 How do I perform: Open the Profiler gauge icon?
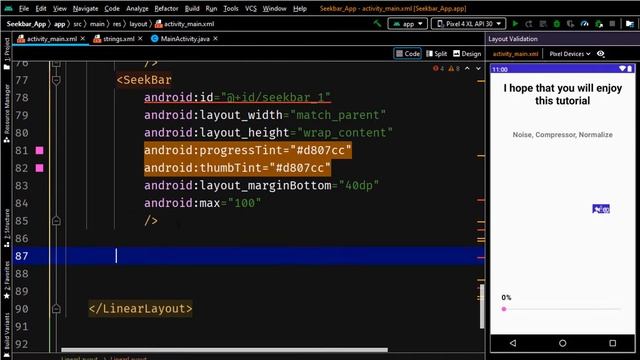coord(584,24)
